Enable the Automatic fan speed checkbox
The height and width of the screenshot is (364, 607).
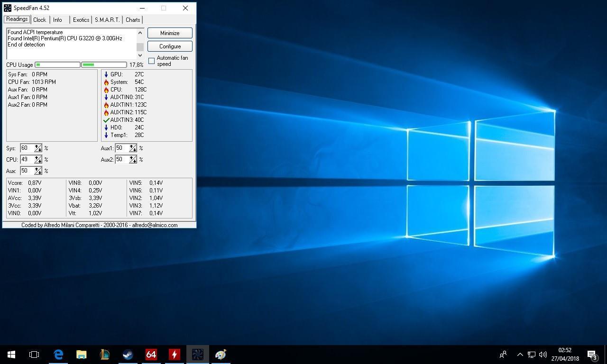tap(152, 61)
